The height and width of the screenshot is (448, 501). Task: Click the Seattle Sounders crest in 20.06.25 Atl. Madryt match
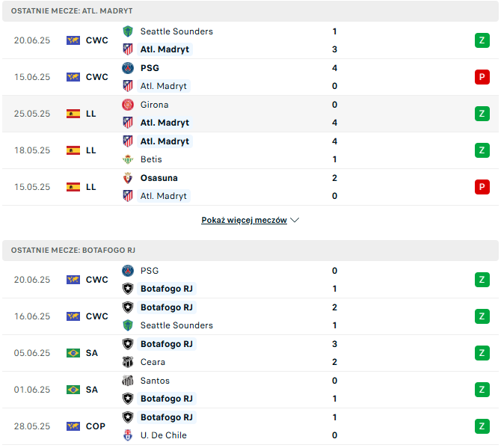tap(128, 31)
